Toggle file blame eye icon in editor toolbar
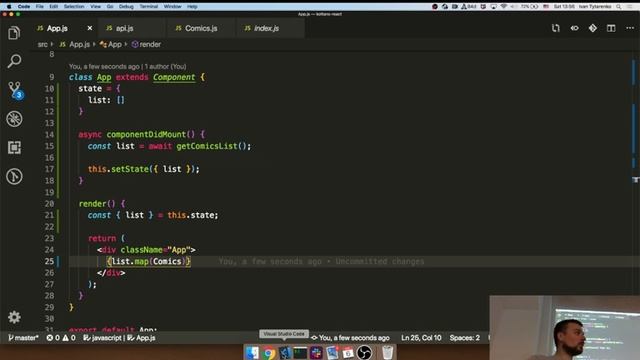The height and width of the screenshot is (360, 640). [x=574, y=28]
